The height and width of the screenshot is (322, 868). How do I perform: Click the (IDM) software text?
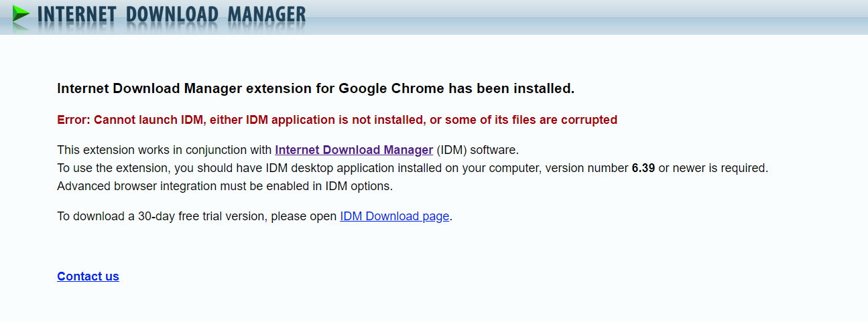(477, 150)
